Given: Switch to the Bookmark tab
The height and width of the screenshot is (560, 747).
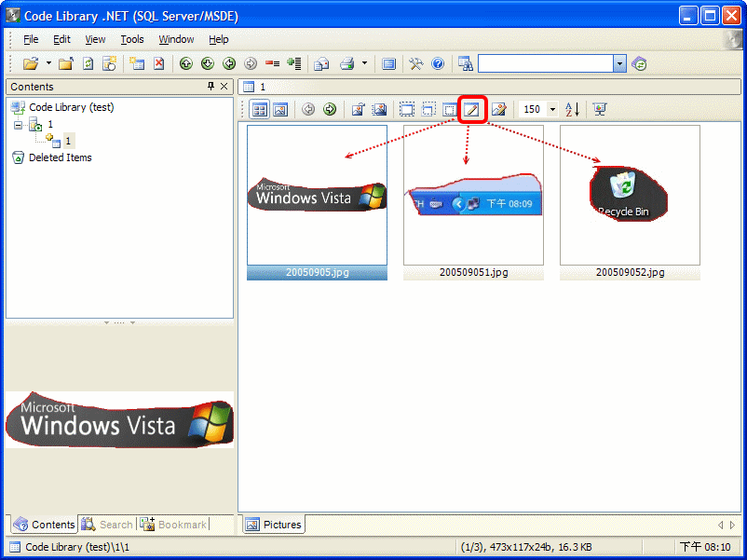Looking at the screenshot, I should tap(173, 525).
